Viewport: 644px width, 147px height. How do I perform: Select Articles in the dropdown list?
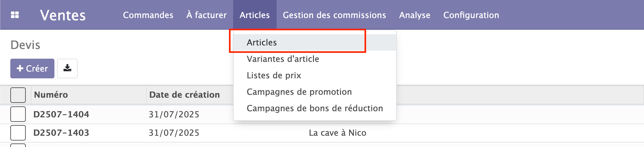(x=262, y=43)
